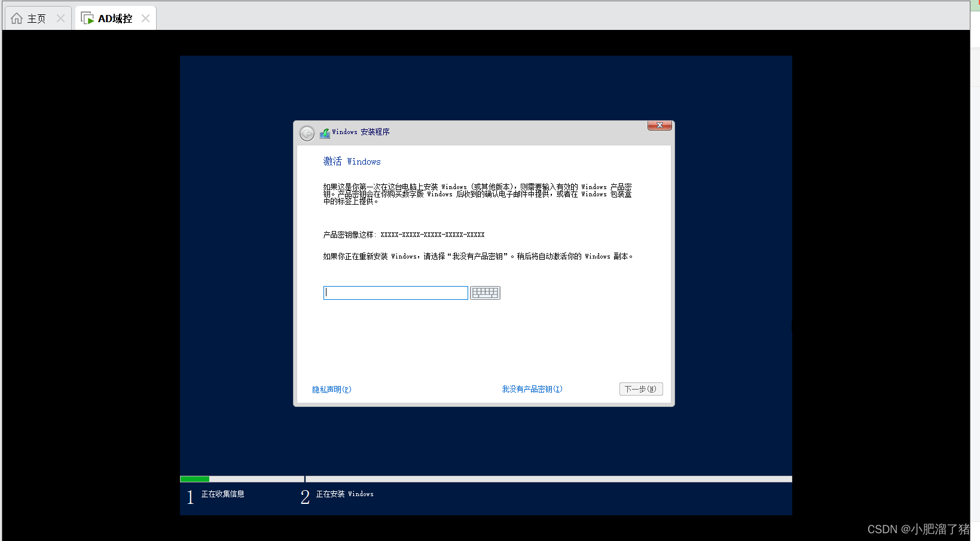Open the 隐私声明(P) link

[x=332, y=390]
